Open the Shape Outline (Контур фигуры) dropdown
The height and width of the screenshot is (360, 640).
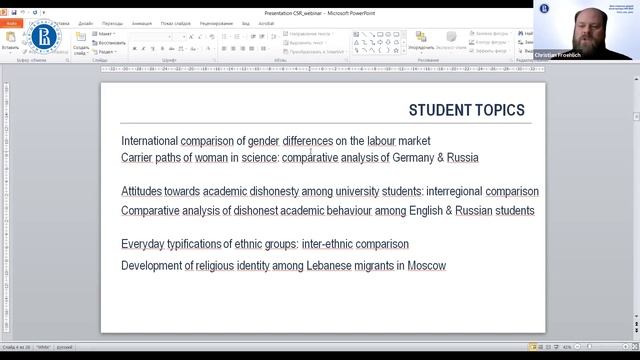point(488,42)
